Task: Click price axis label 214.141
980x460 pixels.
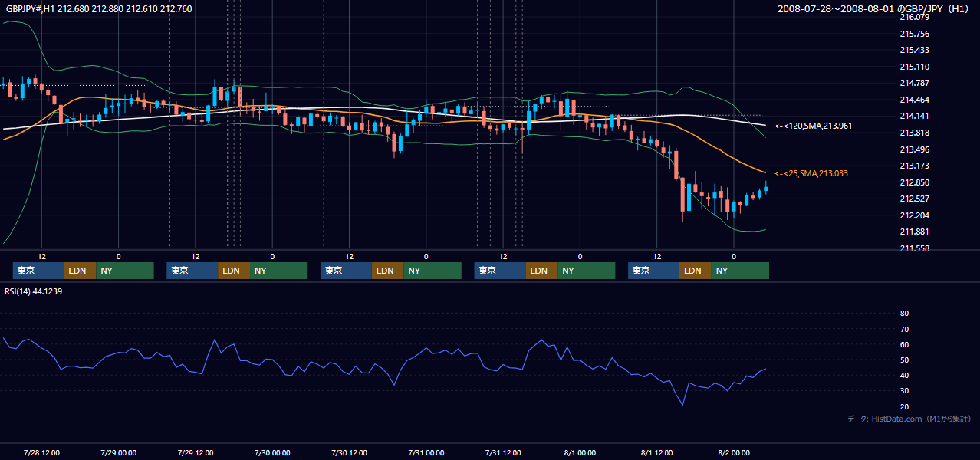Action: click(914, 117)
